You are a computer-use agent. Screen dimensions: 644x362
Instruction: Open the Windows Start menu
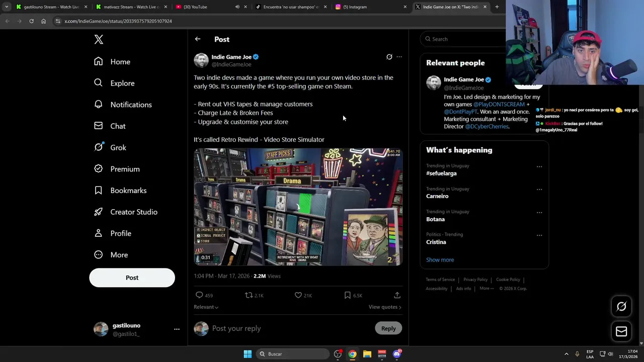[x=248, y=354]
